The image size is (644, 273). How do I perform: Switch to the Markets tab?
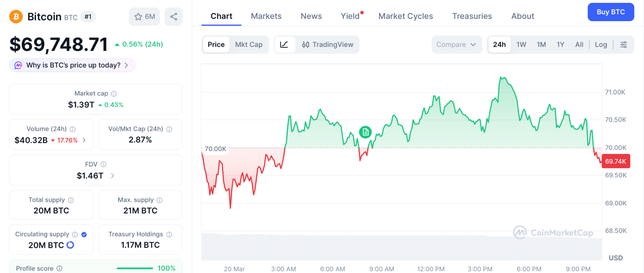[266, 16]
